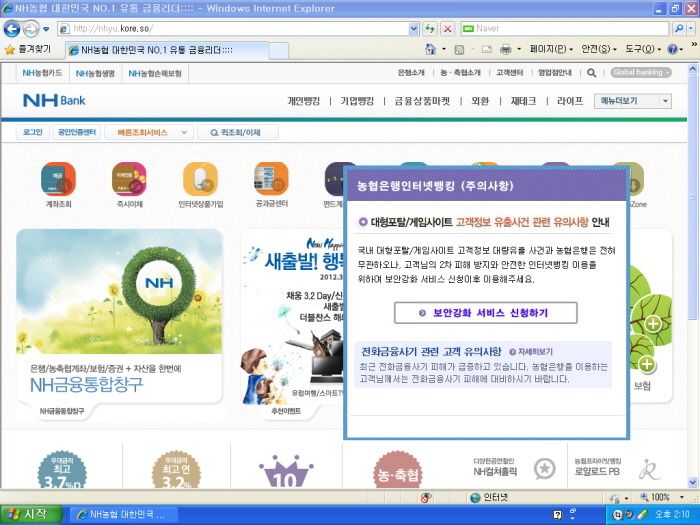Open the 고객센터 link
This screenshot has height=525, width=700.
pos(509,73)
